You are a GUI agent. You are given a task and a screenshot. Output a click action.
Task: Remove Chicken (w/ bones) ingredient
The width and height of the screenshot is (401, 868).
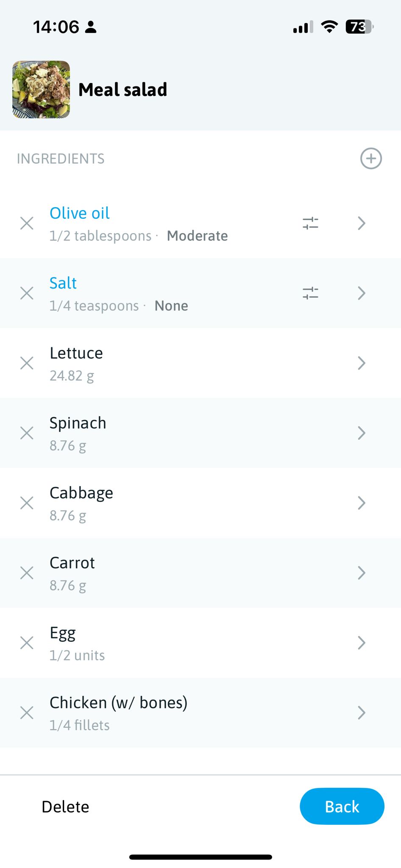click(x=27, y=713)
